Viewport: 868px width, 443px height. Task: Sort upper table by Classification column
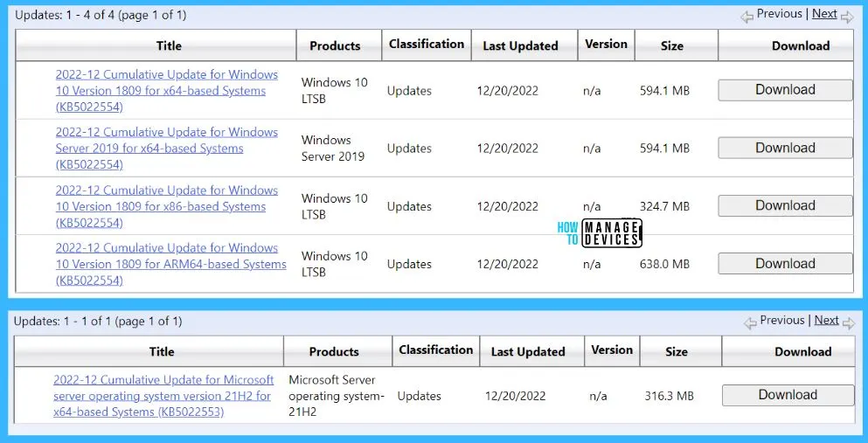(x=427, y=45)
